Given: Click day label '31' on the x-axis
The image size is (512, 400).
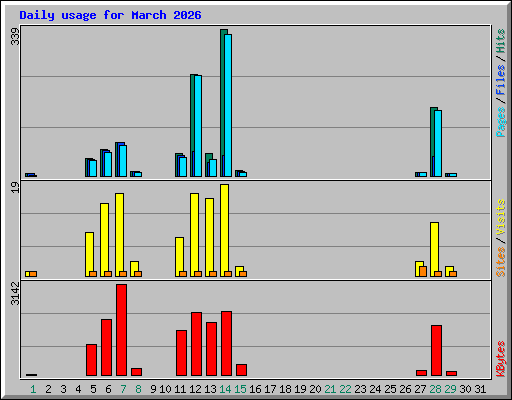Looking at the screenshot, I should coord(480,389).
